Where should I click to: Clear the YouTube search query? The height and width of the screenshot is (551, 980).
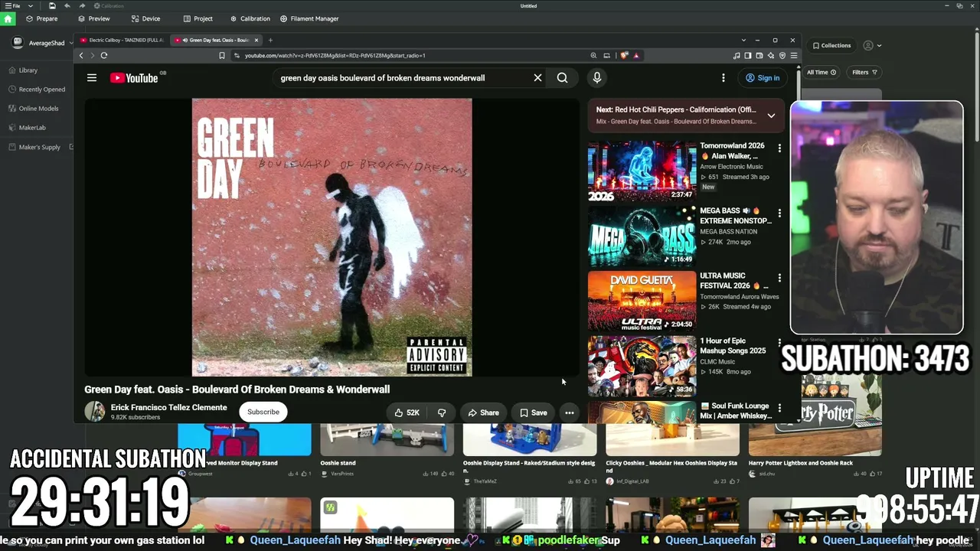click(x=537, y=77)
